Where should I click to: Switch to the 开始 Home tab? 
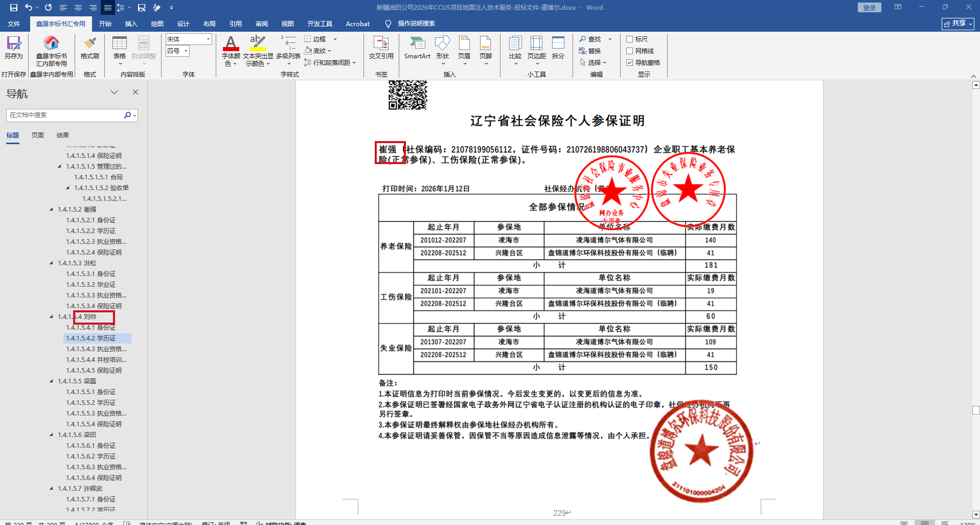point(105,24)
